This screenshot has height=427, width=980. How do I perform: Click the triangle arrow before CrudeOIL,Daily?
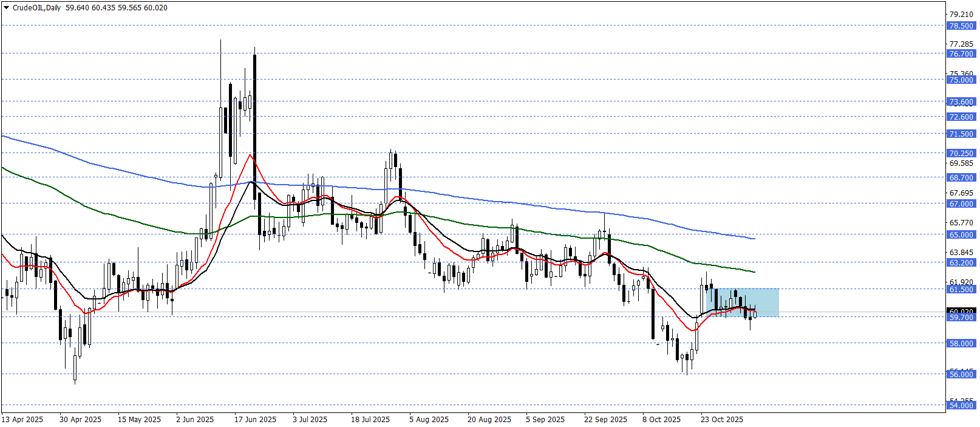(7, 8)
